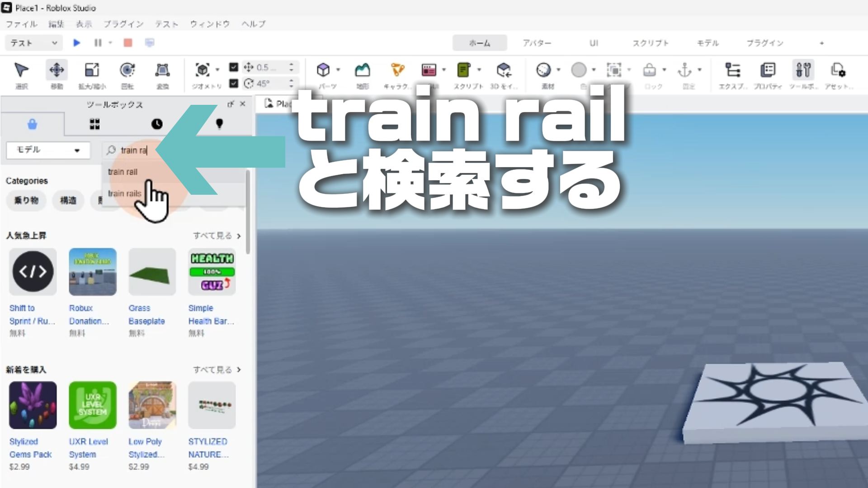Viewport: 868px width, 488px height.
Task: Expand the Part type dropdown arrow
Action: [338, 70]
